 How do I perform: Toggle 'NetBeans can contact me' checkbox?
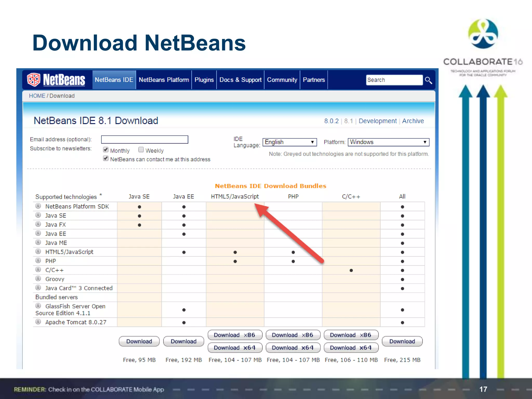pyautogui.click(x=106, y=158)
